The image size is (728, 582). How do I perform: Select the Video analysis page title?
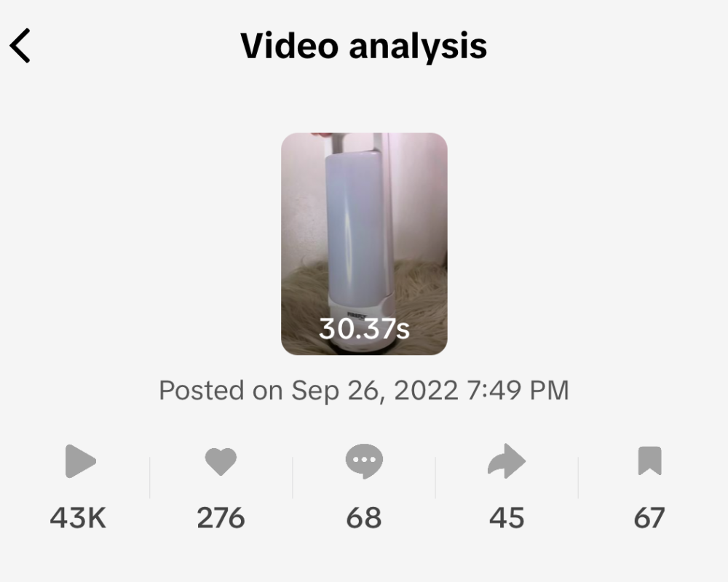pos(364,47)
